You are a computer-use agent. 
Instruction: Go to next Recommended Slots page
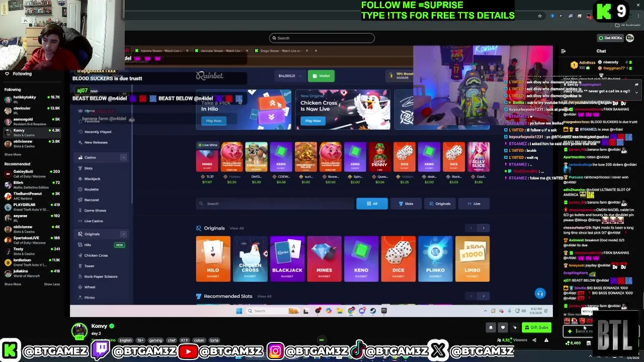point(484,296)
